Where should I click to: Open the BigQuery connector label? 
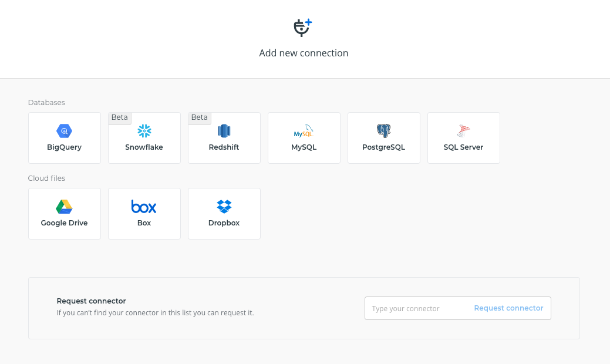tap(64, 147)
